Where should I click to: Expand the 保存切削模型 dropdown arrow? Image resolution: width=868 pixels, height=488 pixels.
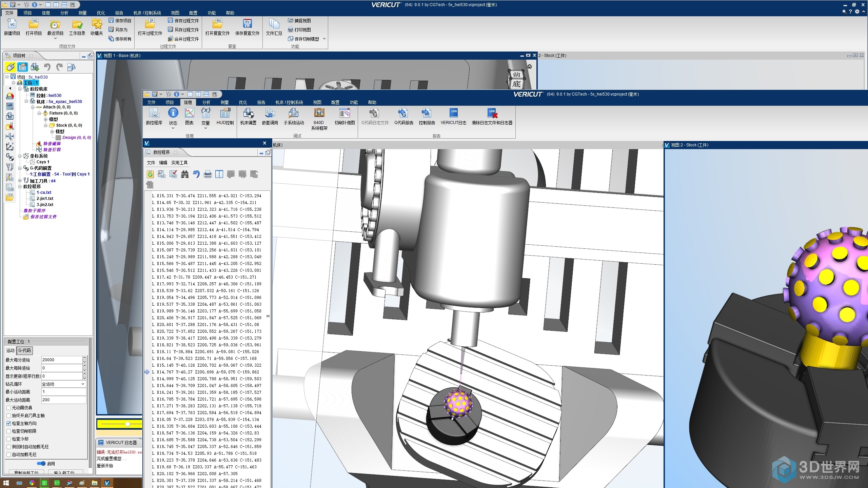pos(324,39)
